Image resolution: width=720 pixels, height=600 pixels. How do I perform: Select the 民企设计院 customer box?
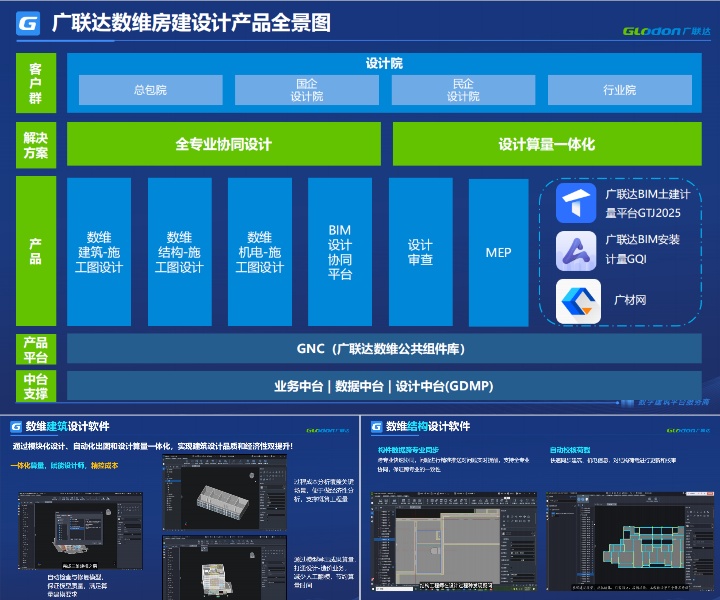pyautogui.click(x=463, y=90)
